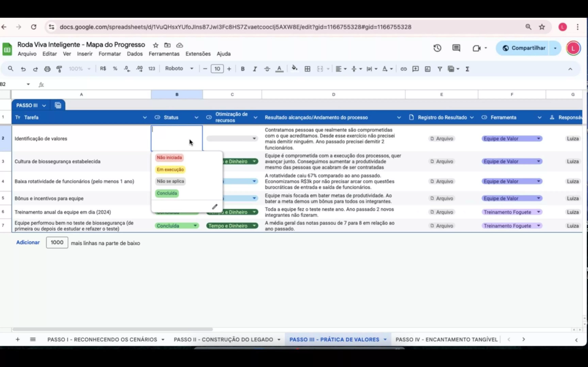Insert a chart via toolbar icon
588x367 pixels.
tap(428, 69)
